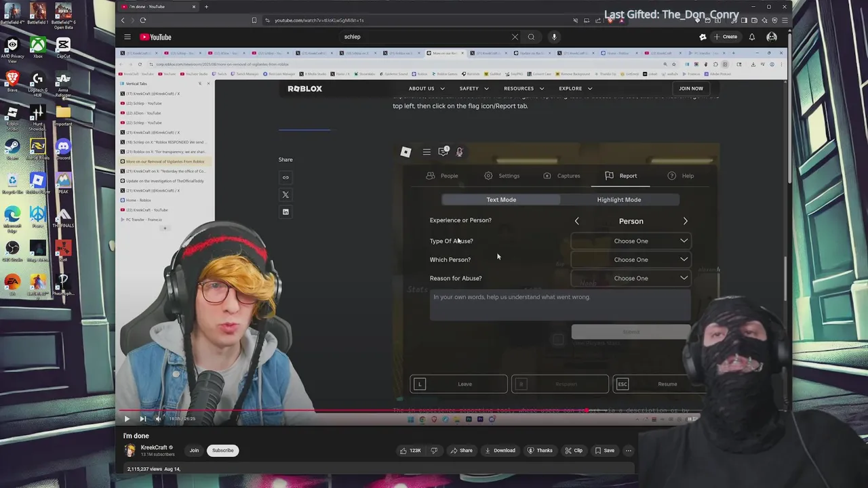This screenshot has width=868, height=488.
Task: Click the Roblox logo in site header
Action: [x=304, y=89]
